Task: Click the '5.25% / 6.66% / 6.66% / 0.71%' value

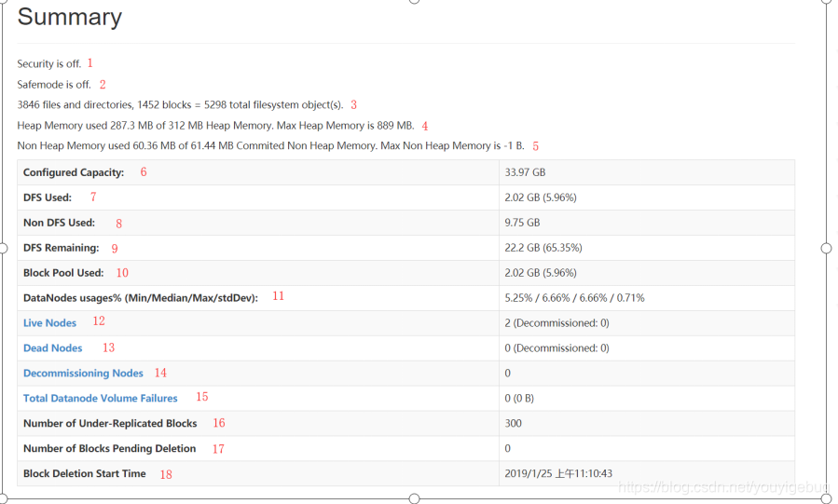Action: [574, 298]
